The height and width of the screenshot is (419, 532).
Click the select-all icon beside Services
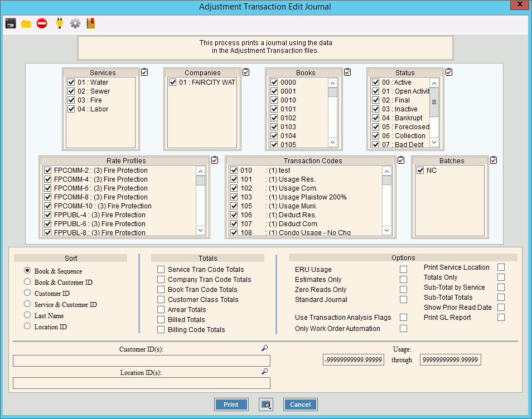(144, 72)
